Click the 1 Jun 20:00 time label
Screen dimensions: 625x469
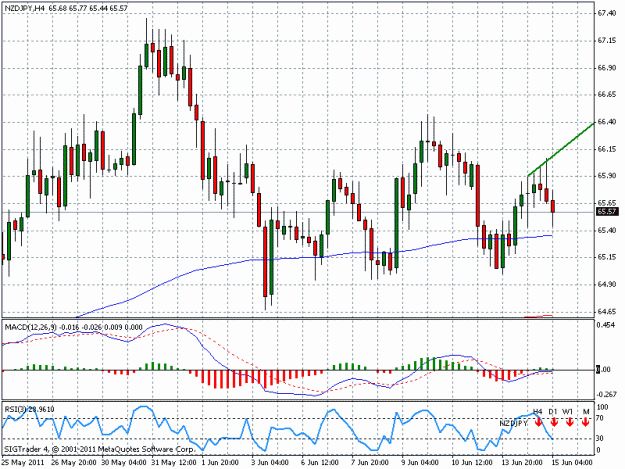pyautogui.click(x=220, y=462)
